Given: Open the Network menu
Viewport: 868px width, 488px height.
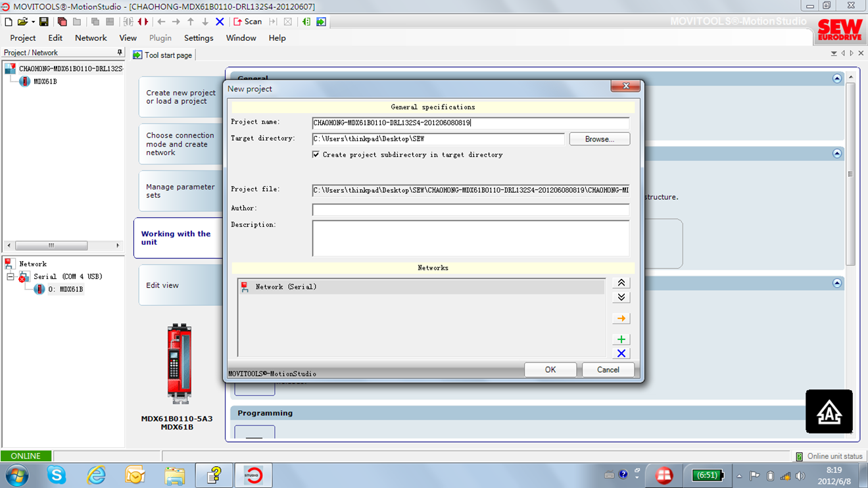Looking at the screenshot, I should click(91, 38).
